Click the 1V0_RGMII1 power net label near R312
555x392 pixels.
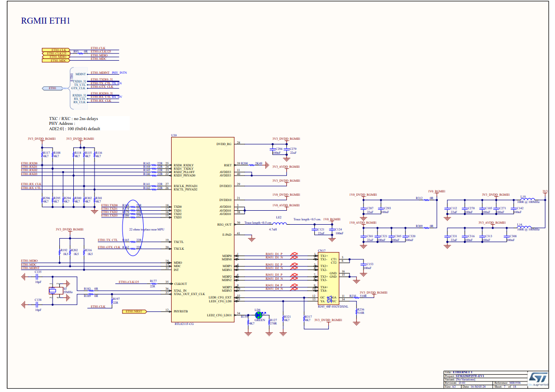pos(437,191)
